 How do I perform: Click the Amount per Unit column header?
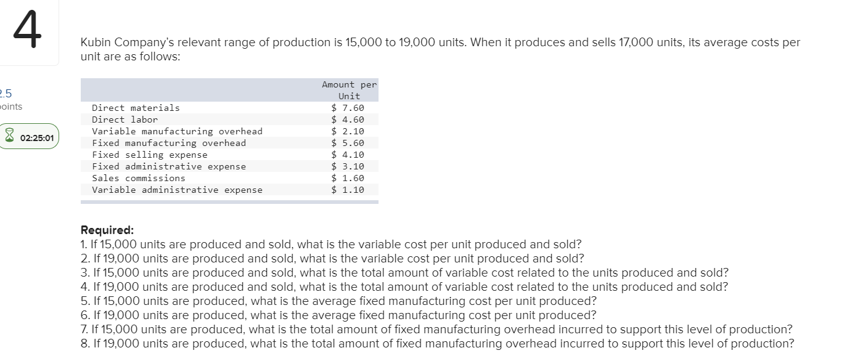(349, 90)
